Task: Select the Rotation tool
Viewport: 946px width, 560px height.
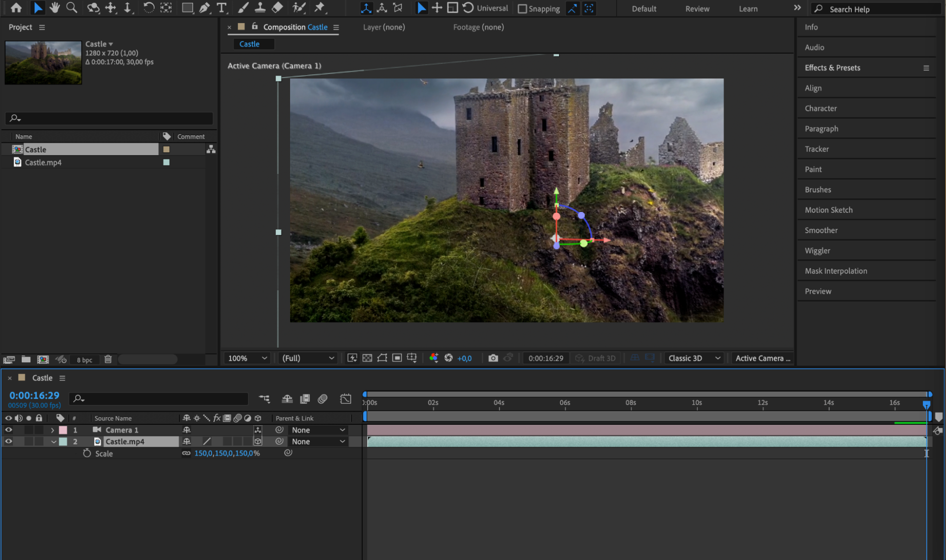Action: point(149,8)
